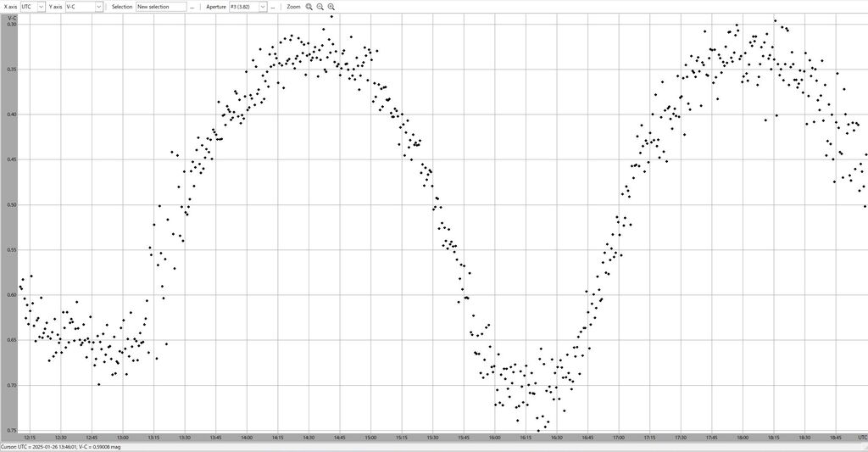The width and height of the screenshot is (868, 452).
Task: Click the 0.75 magnitude axis label
Action: coord(12,431)
